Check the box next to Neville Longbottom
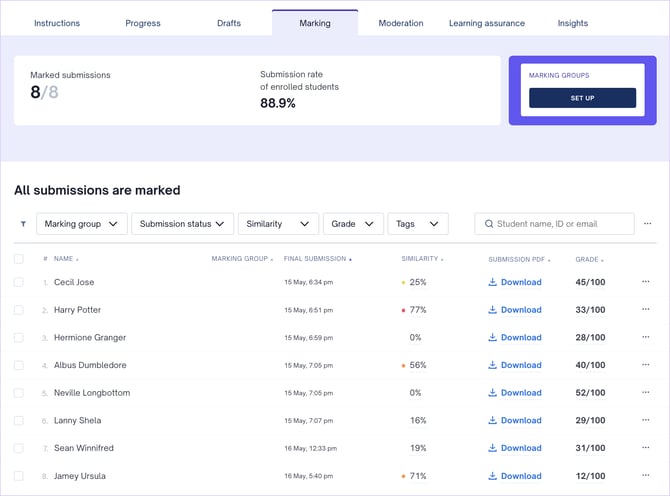Screen dimensions: 670x496 click(19, 393)
